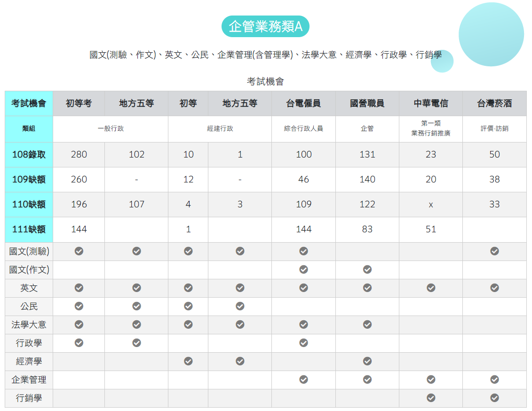This screenshot has height=411, width=532.
Task: Click the value 51 under 中華電信
Action: click(431, 229)
